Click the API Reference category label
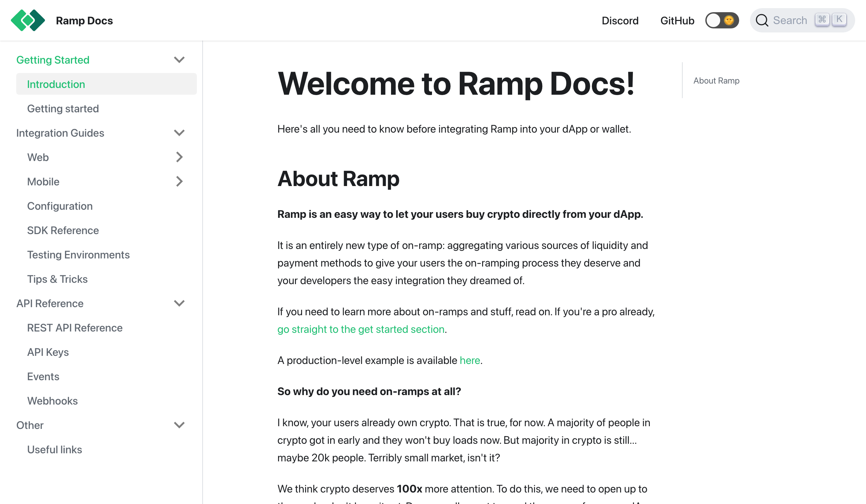866x504 pixels. pos(50,303)
